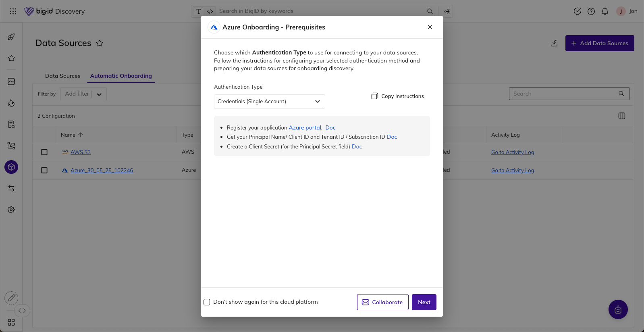The width and height of the screenshot is (644, 332).
Task: Open the apps grid launcher icon
Action: pos(13,11)
